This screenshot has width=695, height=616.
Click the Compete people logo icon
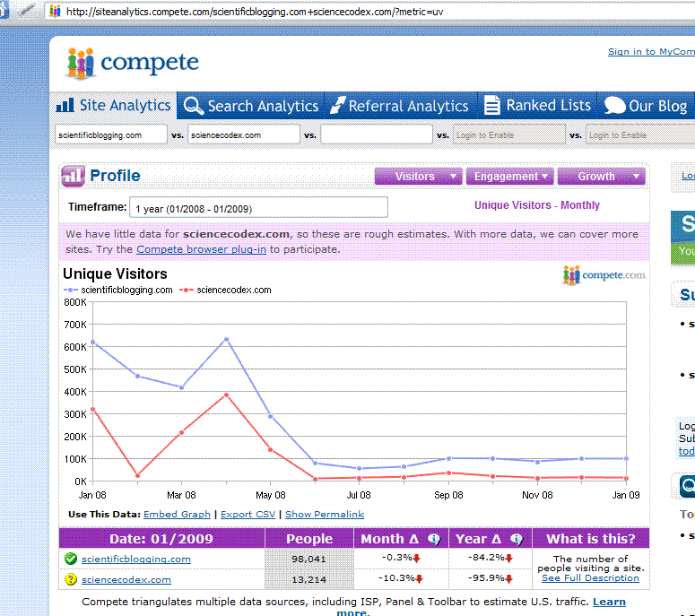pyautogui.click(x=81, y=64)
